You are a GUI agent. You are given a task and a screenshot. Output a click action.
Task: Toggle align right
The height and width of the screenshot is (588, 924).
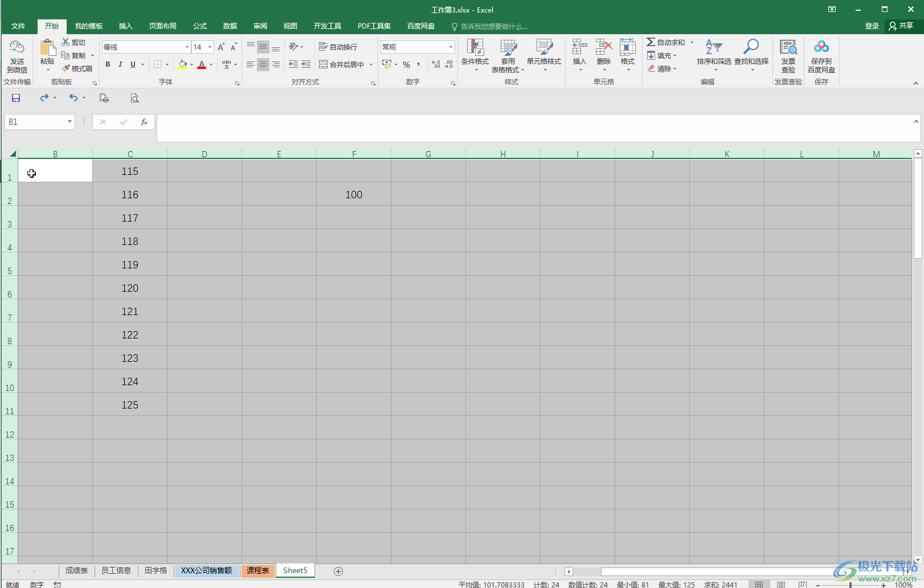[276, 64]
